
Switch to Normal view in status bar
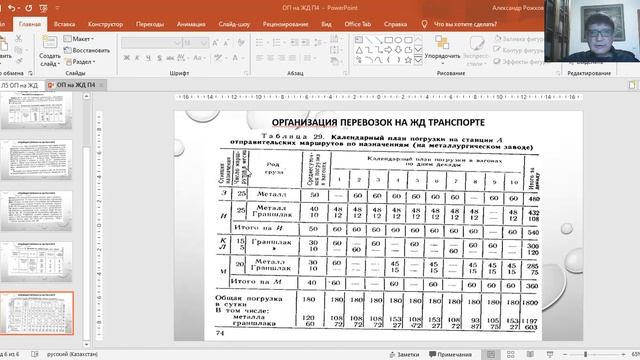coord(491,354)
